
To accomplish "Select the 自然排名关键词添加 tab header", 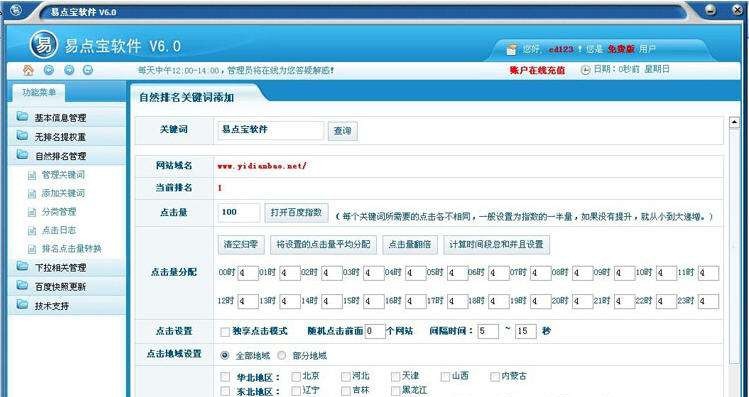I will 186,97.
